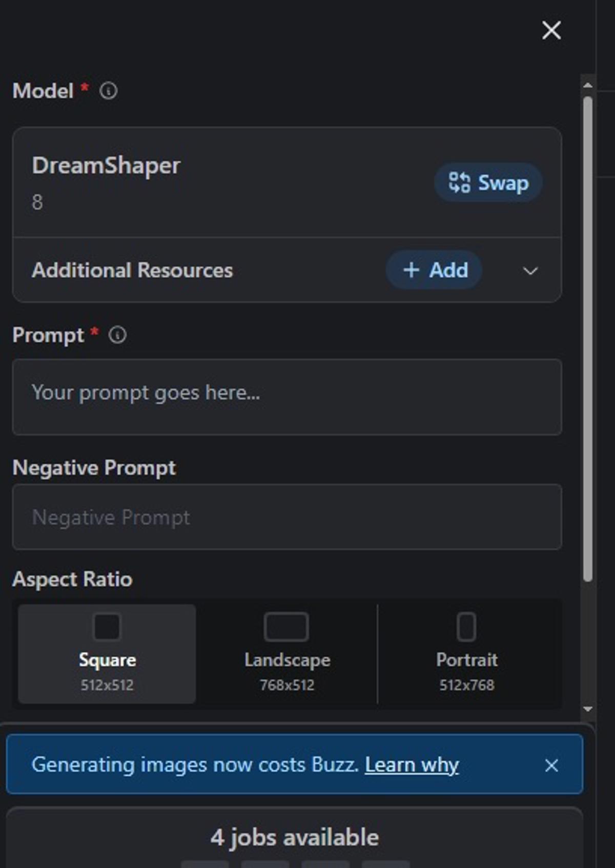Click the Additional Resources label
This screenshot has height=868, width=615.
(x=132, y=270)
